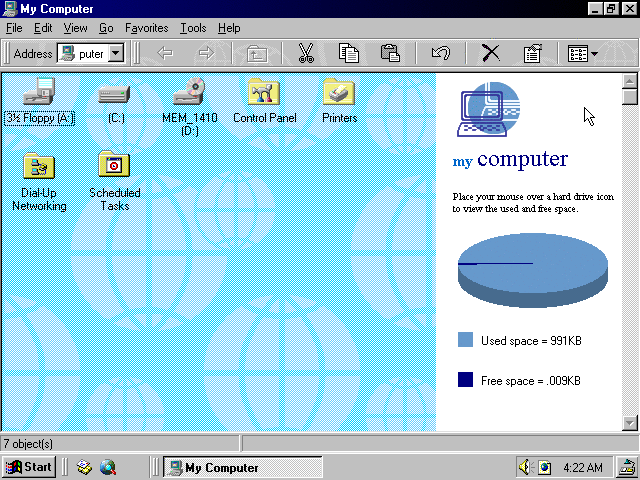Image resolution: width=640 pixels, height=480 pixels.
Task: Click the Copy toolbar icon
Action: (x=349, y=53)
